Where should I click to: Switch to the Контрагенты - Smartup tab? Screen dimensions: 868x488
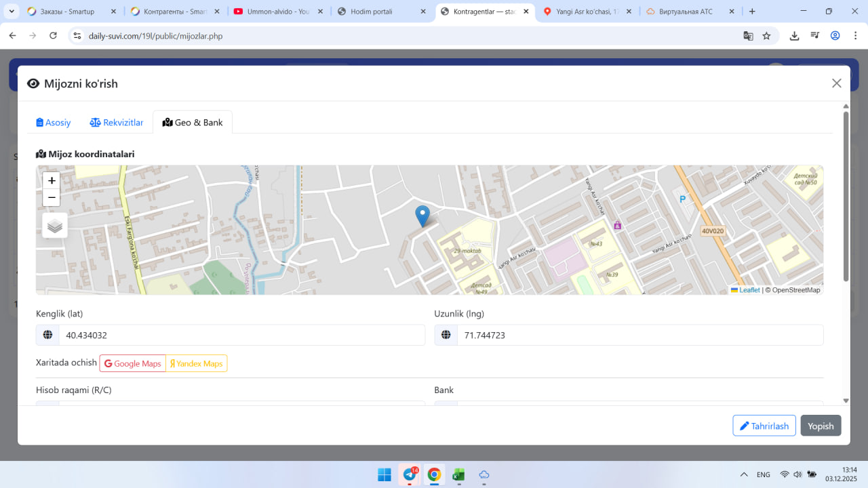(175, 12)
